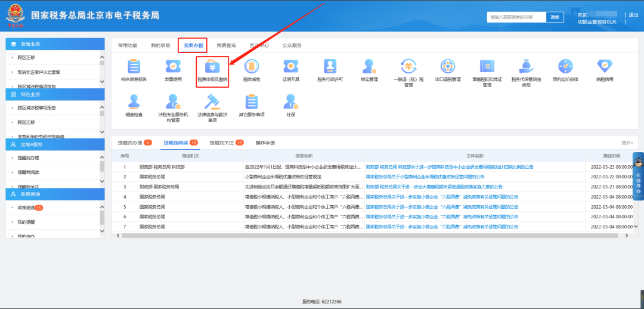Open 提醒我关注 tab
The width and height of the screenshot is (644, 309).
tap(226, 143)
